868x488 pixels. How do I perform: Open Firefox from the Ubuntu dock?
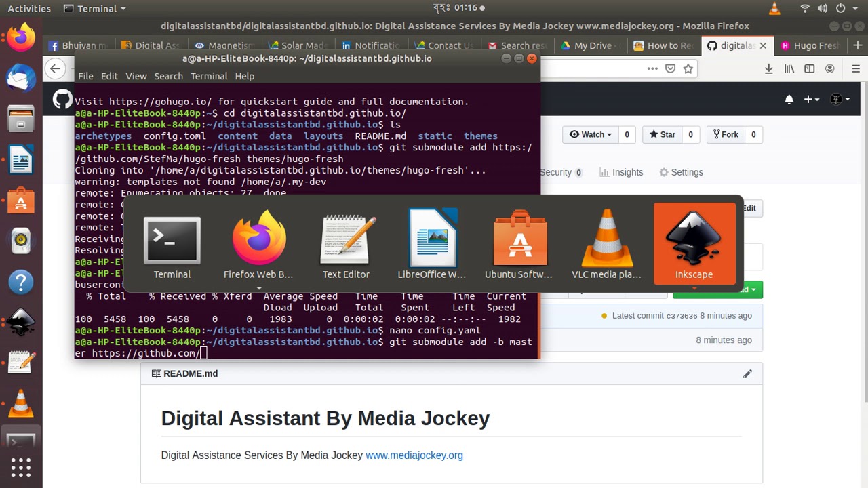(x=21, y=37)
